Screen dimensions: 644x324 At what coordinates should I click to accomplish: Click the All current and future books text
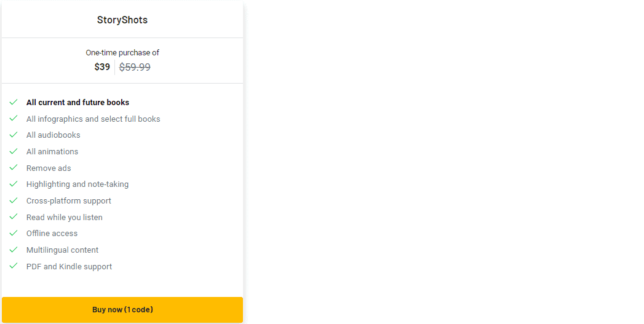pos(78,103)
